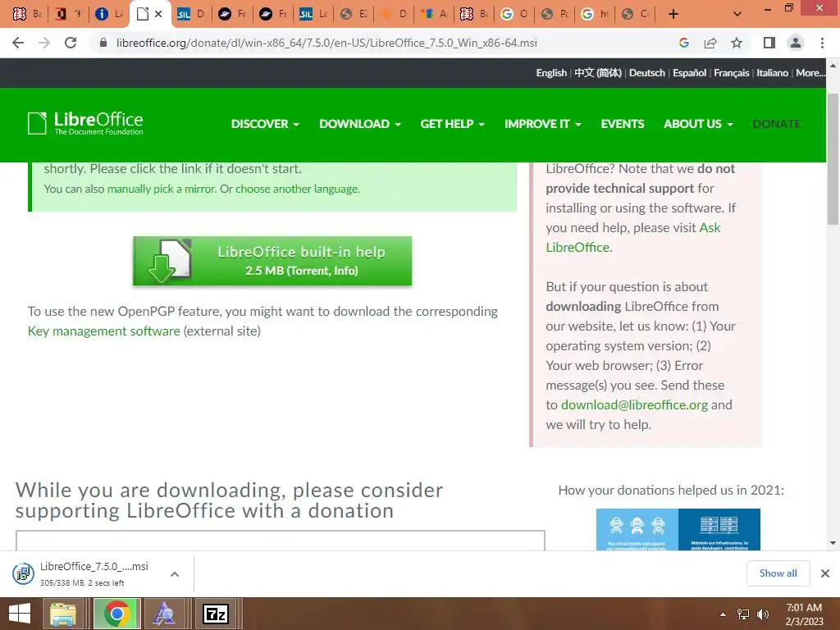Click the LibreOffice logo in the header
Viewport: 840px width, 630px height.
[x=85, y=123]
